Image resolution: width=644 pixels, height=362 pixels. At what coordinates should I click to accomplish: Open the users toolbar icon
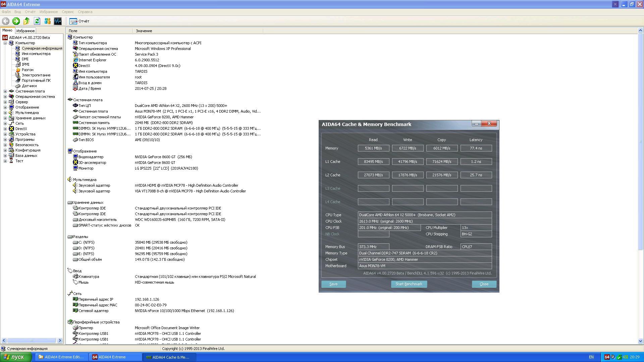coord(47,21)
